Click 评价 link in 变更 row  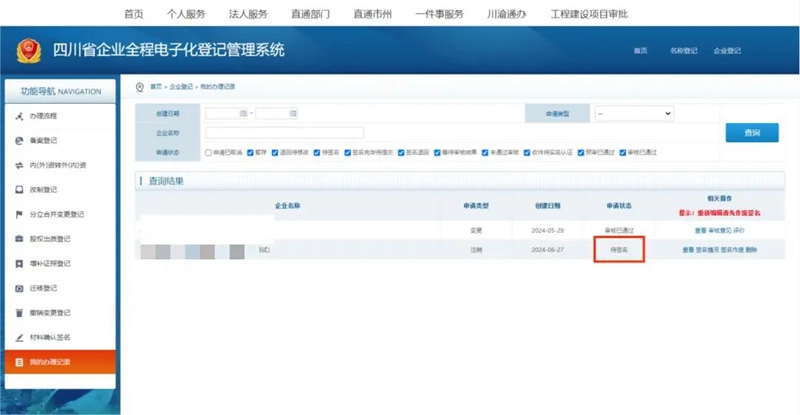pyautogui.click(x=739, y=231)
